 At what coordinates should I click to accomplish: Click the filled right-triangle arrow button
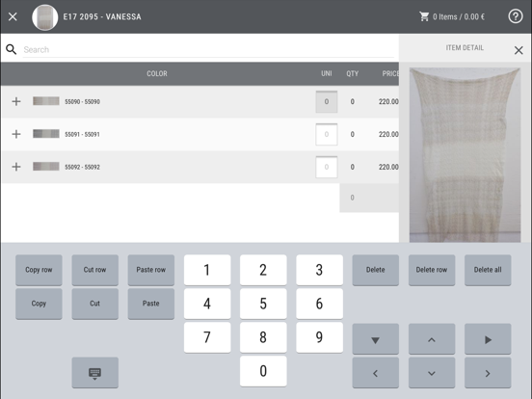(x=488, y=339)
